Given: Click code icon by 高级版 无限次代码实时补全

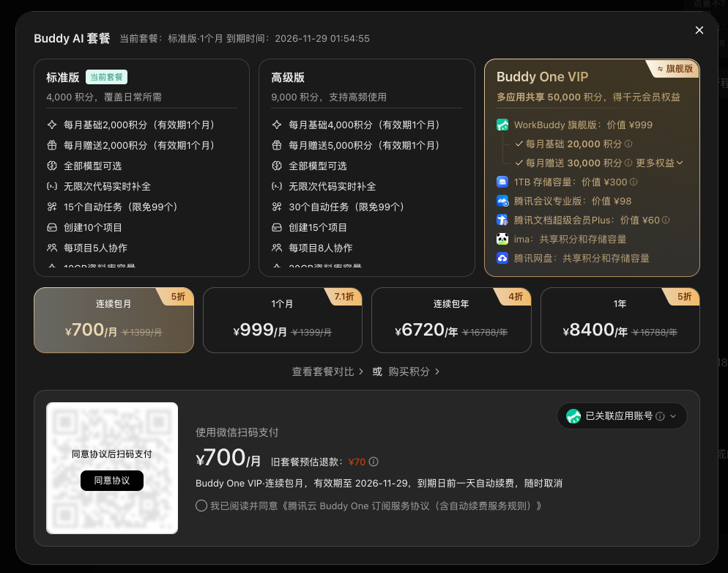Looking at the screenshot, I should click(277, 186).
